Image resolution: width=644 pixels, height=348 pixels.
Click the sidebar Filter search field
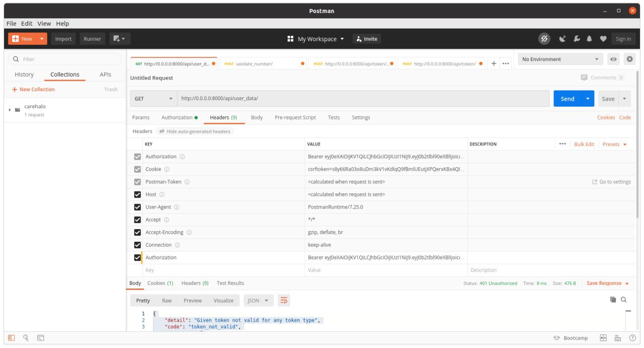tap(65, 59)
